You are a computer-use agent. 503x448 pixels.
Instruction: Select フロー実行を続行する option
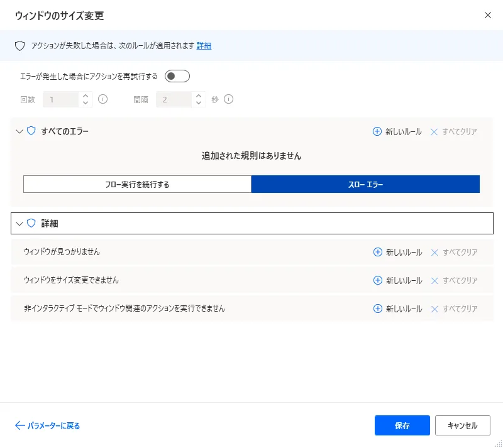(x=137, y=184)
